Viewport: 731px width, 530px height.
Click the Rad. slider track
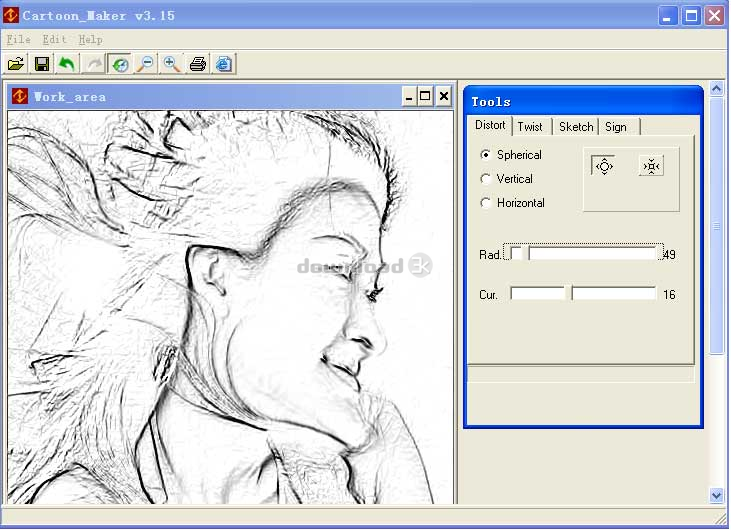tap(584, 253)
